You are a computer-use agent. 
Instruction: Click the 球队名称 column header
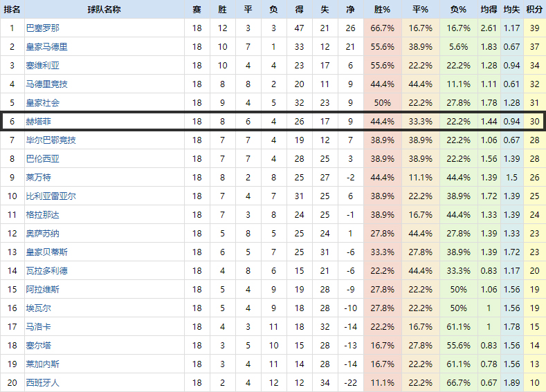click(104, 10)
